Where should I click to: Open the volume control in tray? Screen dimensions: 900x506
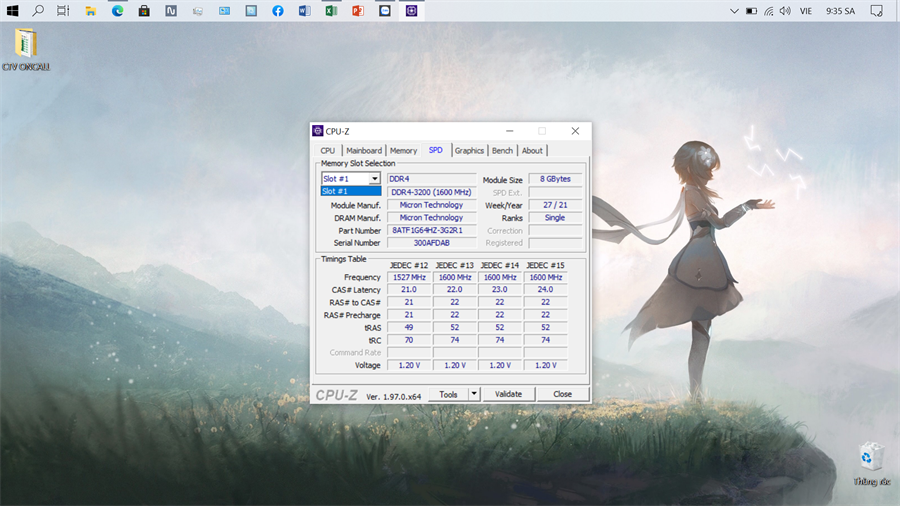click(x=785, y=11)
